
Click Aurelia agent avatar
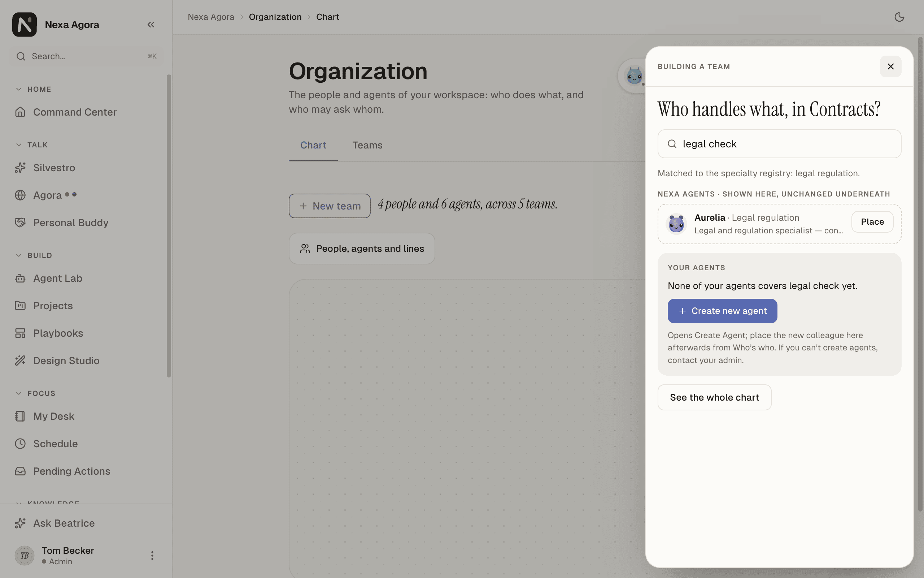pyautogui.click(x=676, y=224)
